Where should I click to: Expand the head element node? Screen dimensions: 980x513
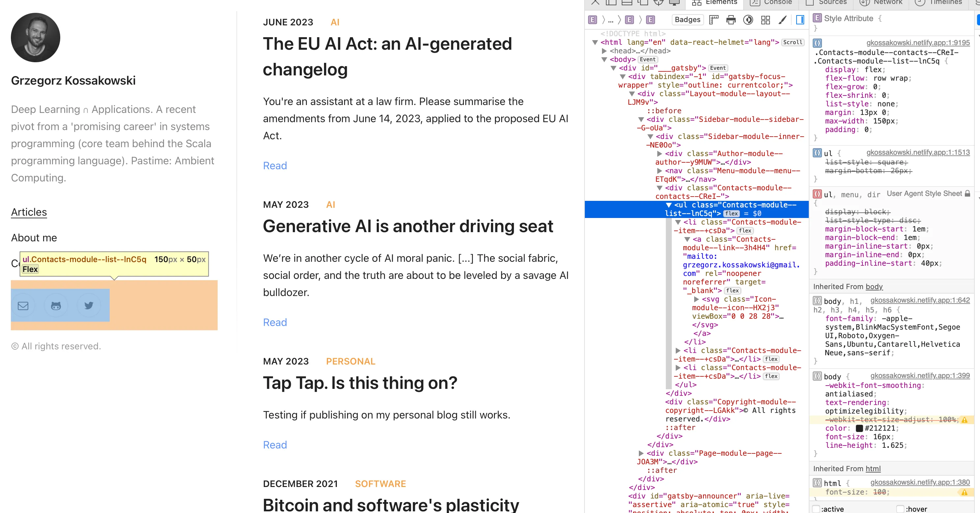(x=604, y=51)
